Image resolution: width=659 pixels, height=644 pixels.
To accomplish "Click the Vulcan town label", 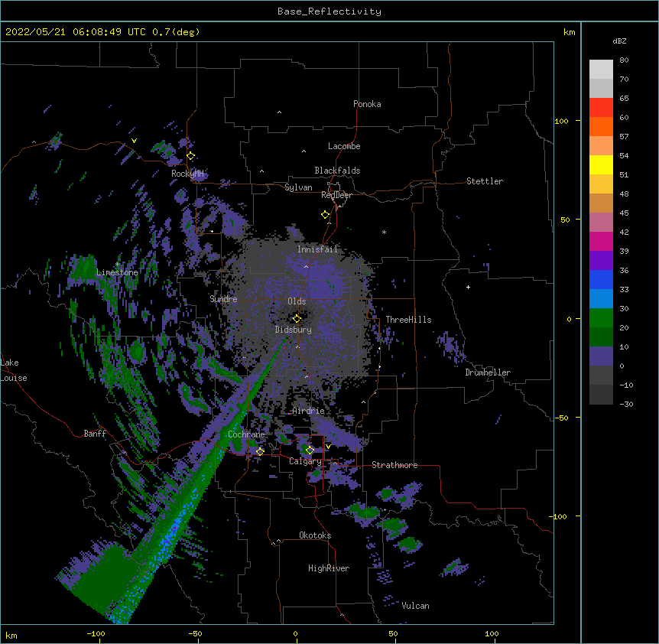I will (x=415, y=606).
